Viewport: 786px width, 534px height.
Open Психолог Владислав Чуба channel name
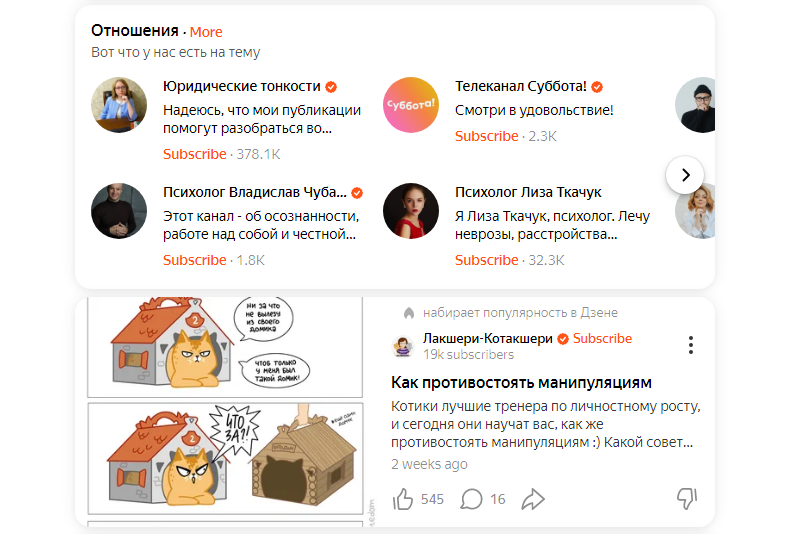tap(255, 193)
